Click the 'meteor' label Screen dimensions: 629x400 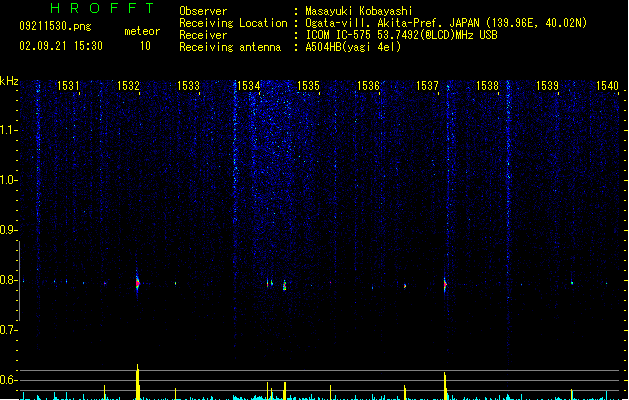142,31
